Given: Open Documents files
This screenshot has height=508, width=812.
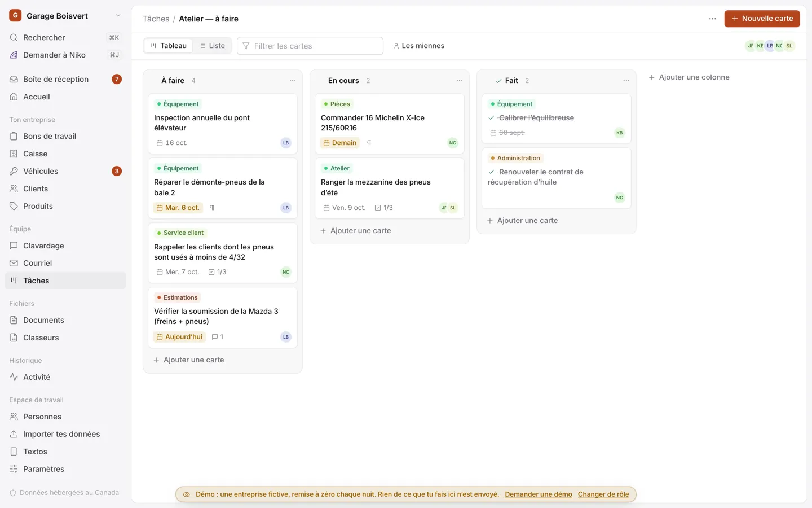Looking at the screenshot, I should click(x=65, y=320).
